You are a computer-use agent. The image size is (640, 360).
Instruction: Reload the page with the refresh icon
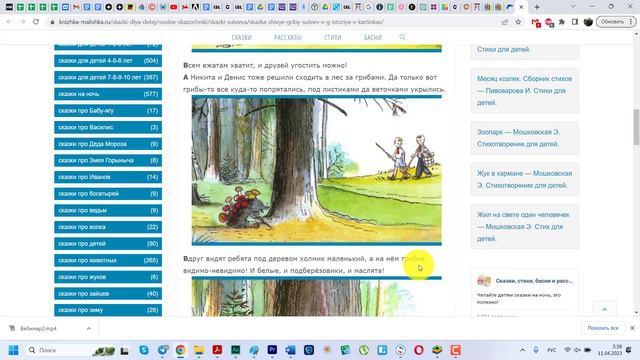36,22
